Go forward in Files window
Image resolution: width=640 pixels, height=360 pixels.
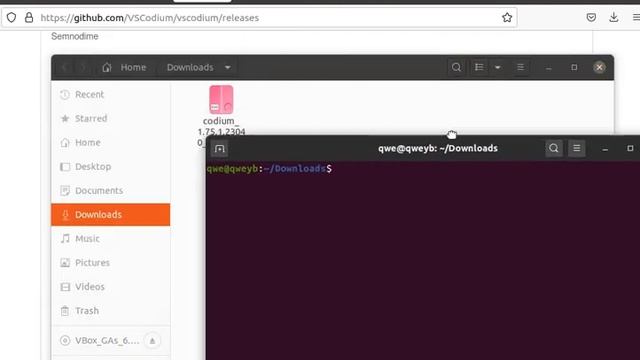[x=82, y=67]
